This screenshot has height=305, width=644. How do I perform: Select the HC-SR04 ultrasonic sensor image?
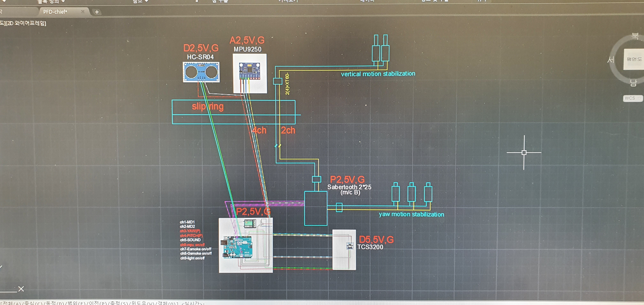[201, 72]
